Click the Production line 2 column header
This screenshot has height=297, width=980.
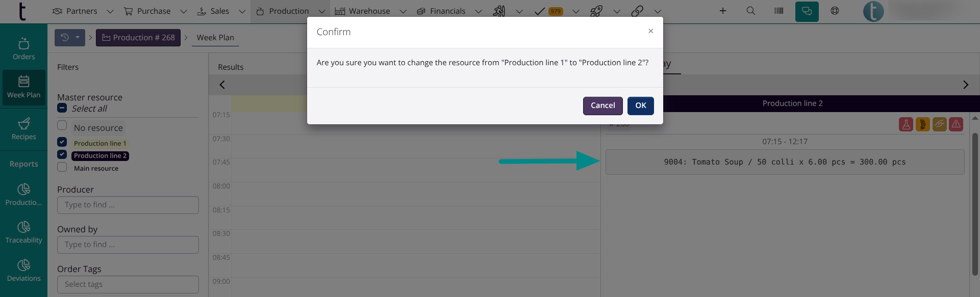click(x=792, y=103)
